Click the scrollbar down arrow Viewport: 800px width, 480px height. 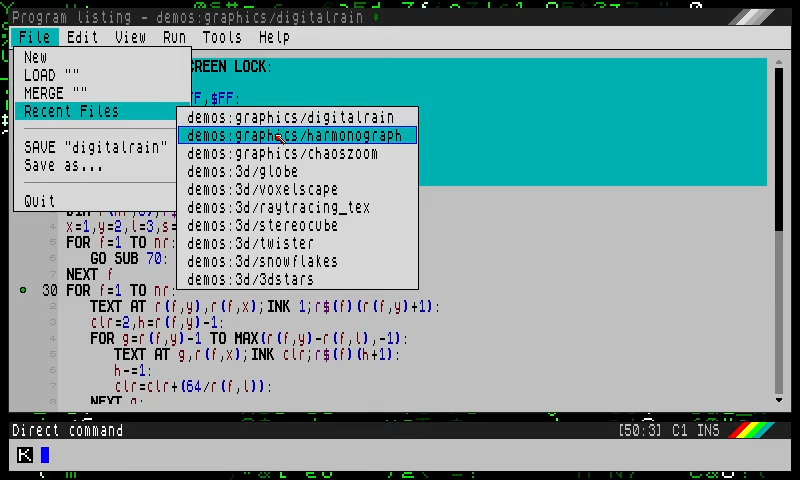click(x=779, y=400)
